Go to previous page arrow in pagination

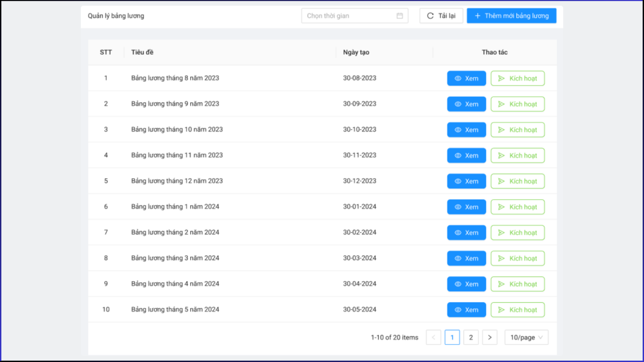click(x=433, y=337)
